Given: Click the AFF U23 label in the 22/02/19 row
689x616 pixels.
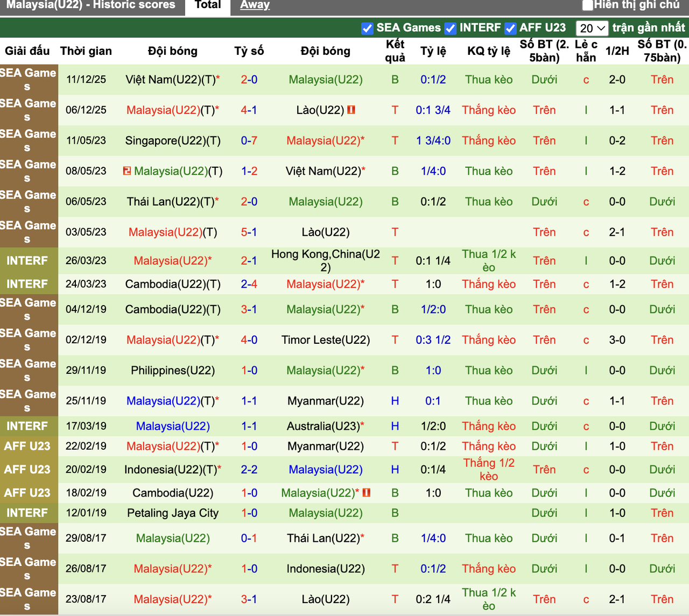Looking at the screenshot, I should [27, 446].
